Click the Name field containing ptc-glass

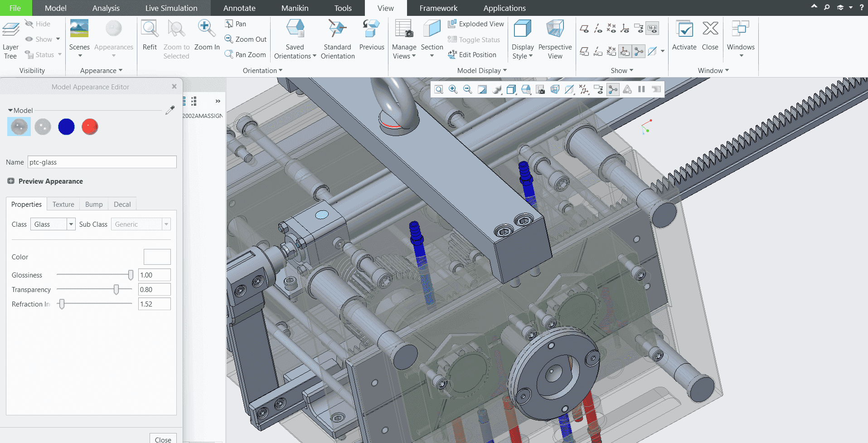(102, 162)
